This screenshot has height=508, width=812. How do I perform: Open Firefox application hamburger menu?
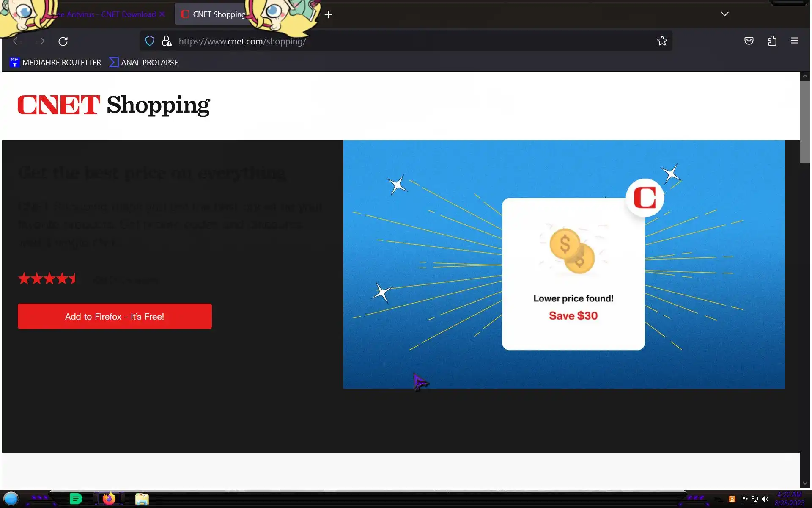(794, 41)
